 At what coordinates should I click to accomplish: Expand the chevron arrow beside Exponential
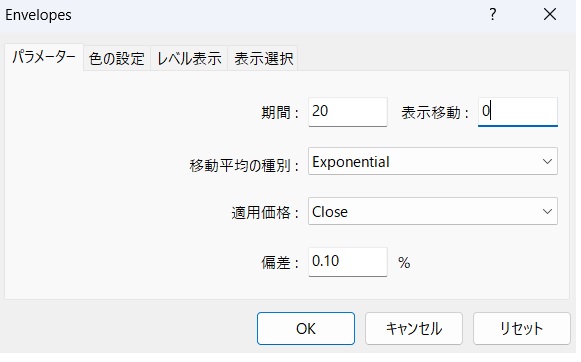pos(547,162)
